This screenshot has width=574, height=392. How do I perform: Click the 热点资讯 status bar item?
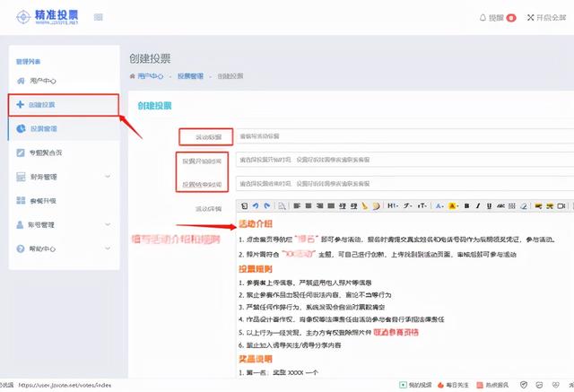pos(492,385)
